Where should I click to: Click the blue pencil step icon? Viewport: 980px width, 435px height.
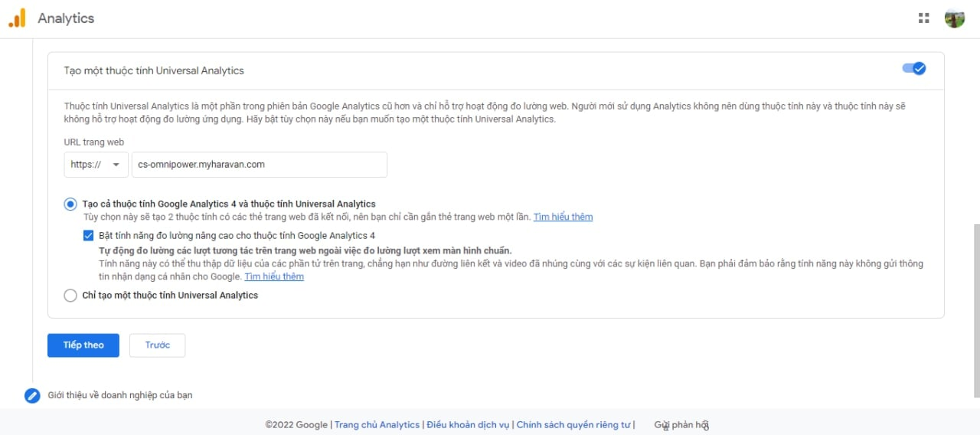point(32,396)
